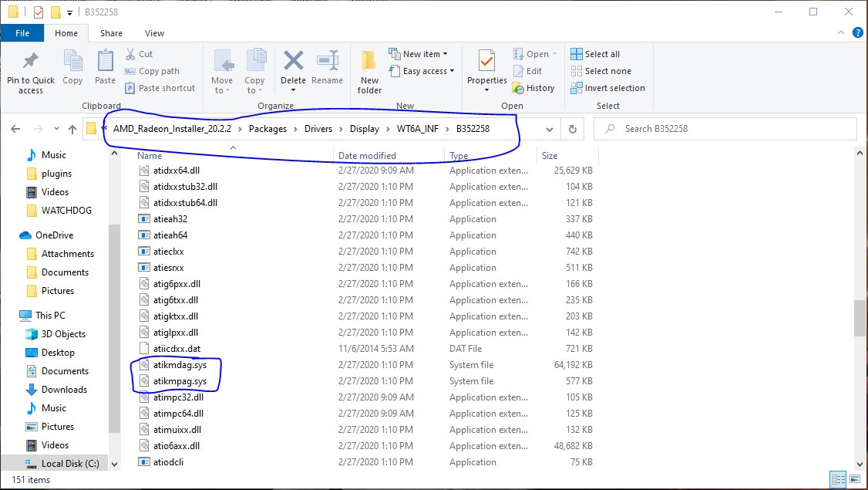Create a New folder

click(369, 73)
